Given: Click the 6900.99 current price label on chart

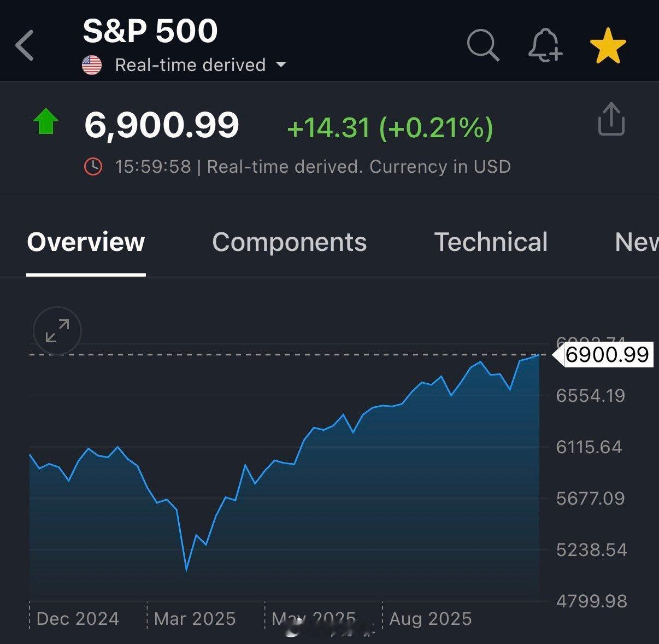Looking at the screenshot, I should coord(607,355).
